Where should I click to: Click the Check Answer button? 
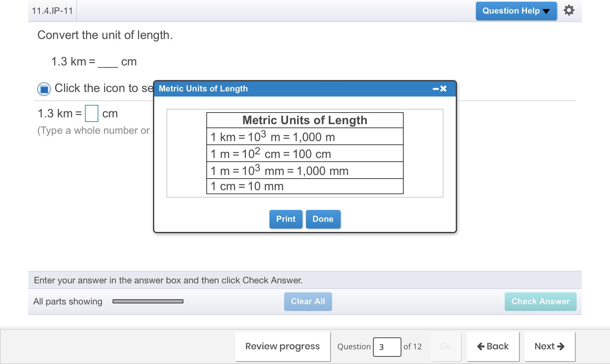pos(540,301)
